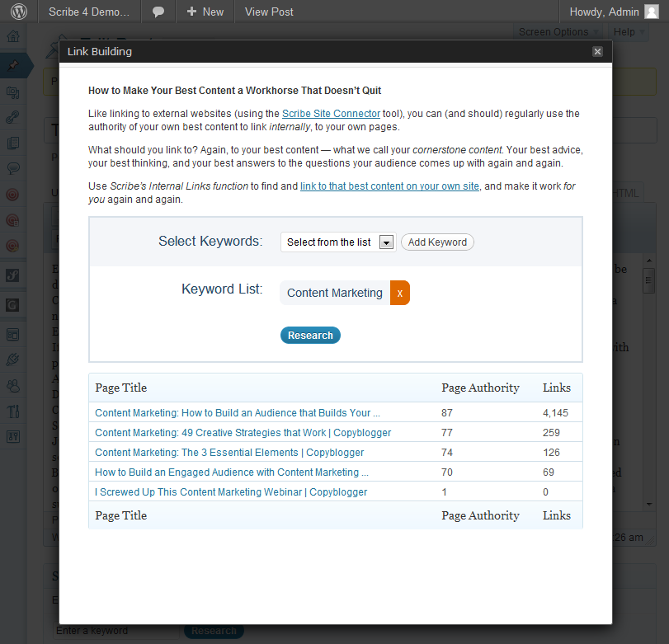Open The 3 Essential Elements result

click(229, 453)
